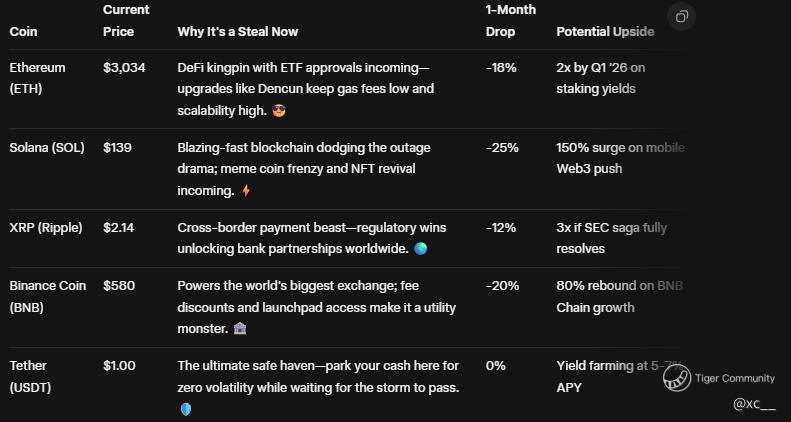This screenshot has height=422, width=791.
Task: Click the lightning bolt emoji in Solana row
Action: pyautogui.click(x=246, y=191)
